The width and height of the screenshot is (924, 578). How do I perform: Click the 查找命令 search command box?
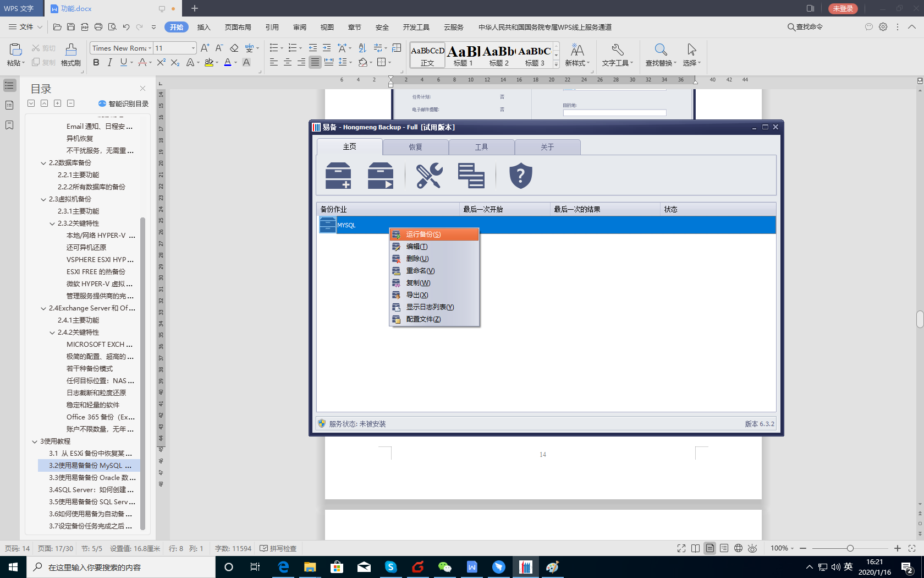point(805,27)
